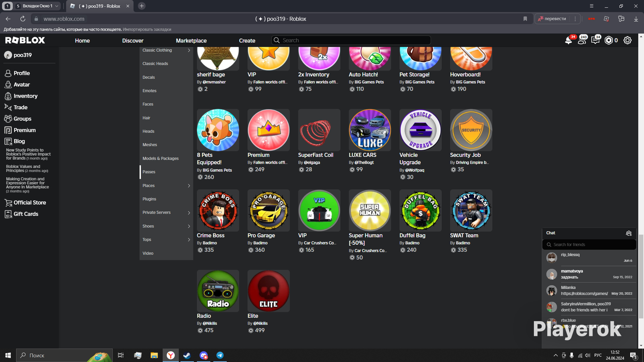This screenshot has width=644, height=362.
Task: Open the SWAT Team pass thumbnail
Action: (x=471, y=210)
